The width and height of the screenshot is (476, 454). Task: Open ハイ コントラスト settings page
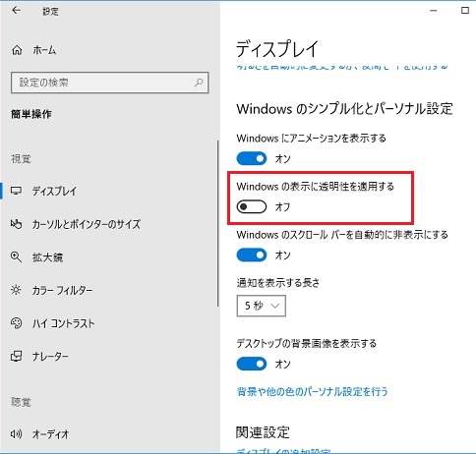63,323
